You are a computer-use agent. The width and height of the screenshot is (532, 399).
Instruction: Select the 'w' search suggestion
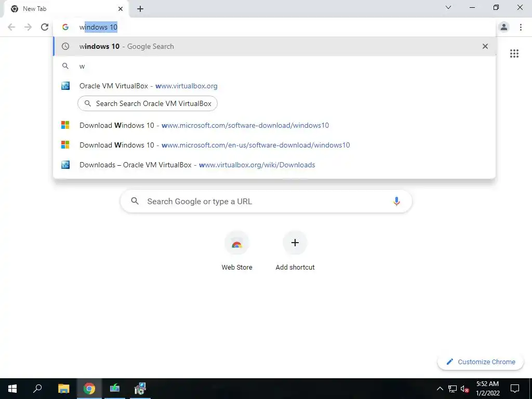coord(274,66)
